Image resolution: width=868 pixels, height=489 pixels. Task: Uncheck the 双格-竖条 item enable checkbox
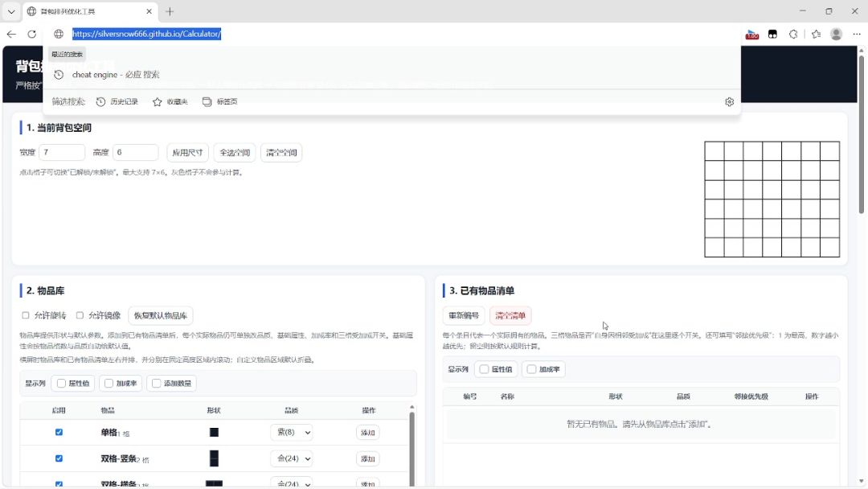[x=59, y=458]
